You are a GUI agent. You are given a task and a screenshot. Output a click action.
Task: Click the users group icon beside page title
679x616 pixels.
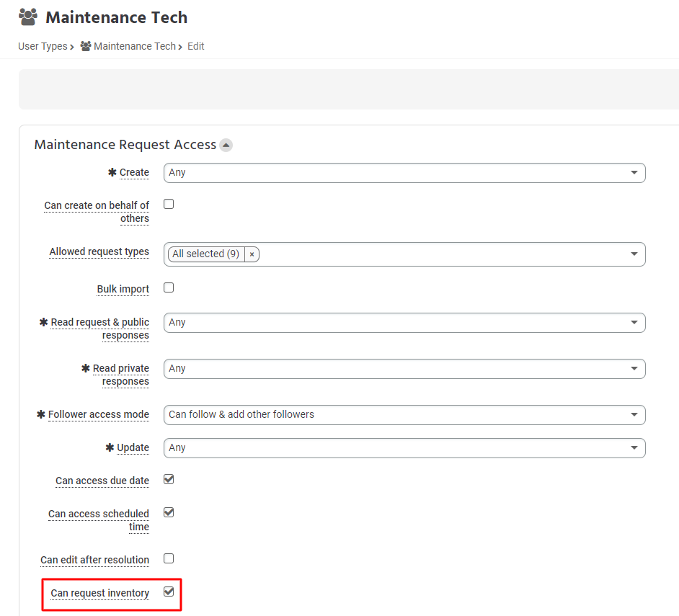point(28,17)
